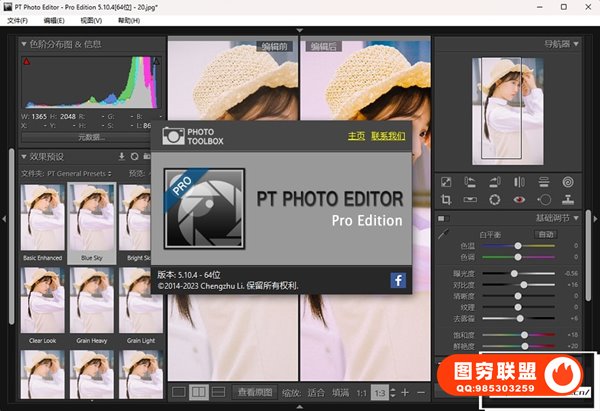Adjust the 曝光度 slider handle
Viewport: 600px width, 411px height.
[x=515, y=273]
